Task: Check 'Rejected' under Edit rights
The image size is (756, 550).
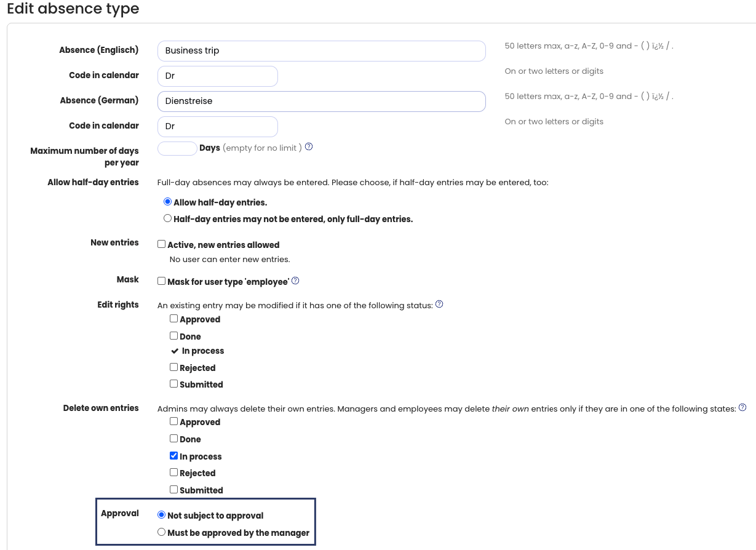Action: 174,367
